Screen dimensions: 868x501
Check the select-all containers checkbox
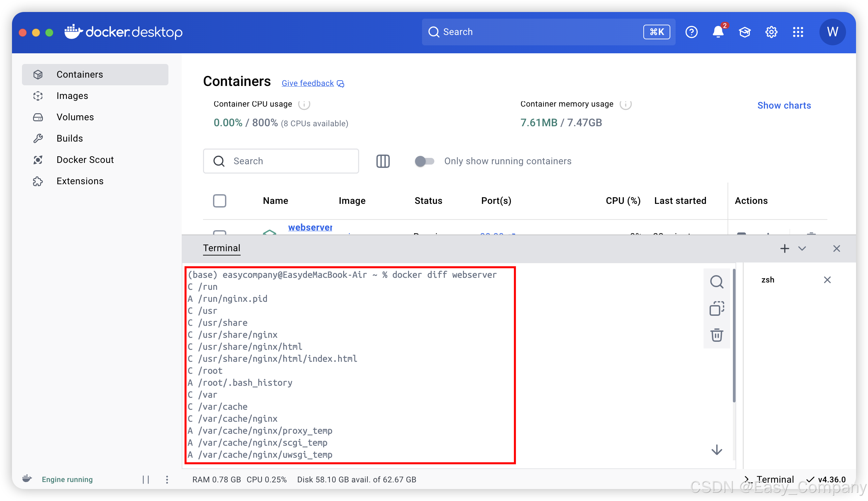[219, 201]
